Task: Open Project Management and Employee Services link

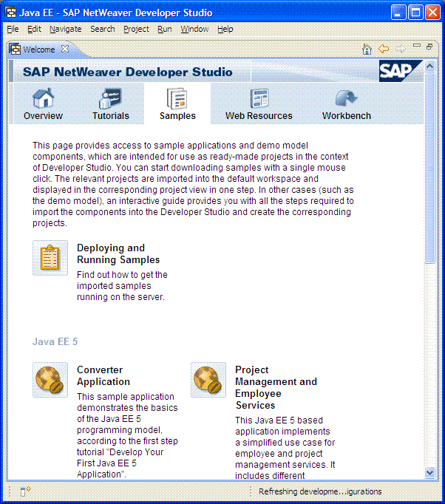Action: [x=275, y=387]
